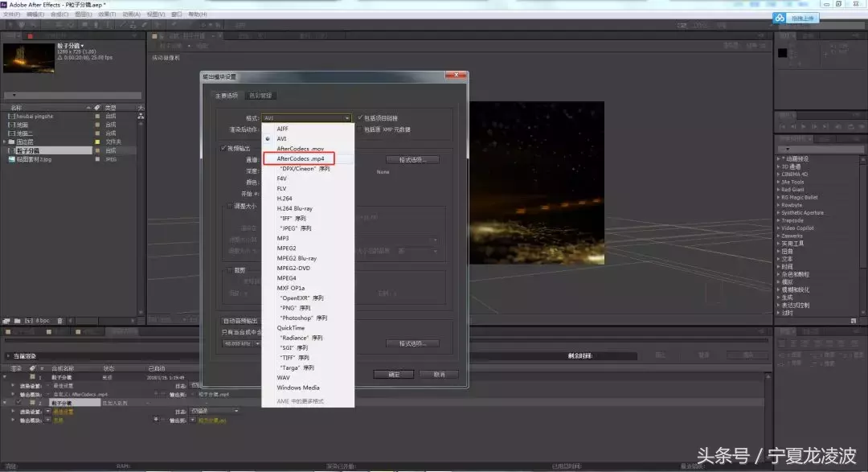Toggle 裁剪 checkbox
Viewport: 868px width, 472px height.
229,270
